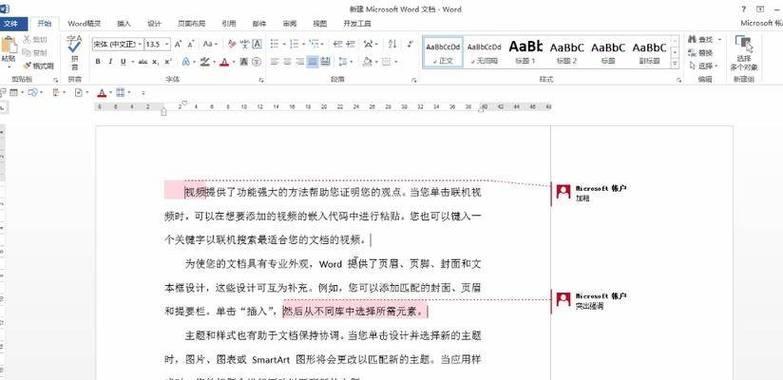Image resolution: width=783 pixels, height=380 pixels.
Task: Switch to the Insert (插入) tab
Action: (124, 23)
